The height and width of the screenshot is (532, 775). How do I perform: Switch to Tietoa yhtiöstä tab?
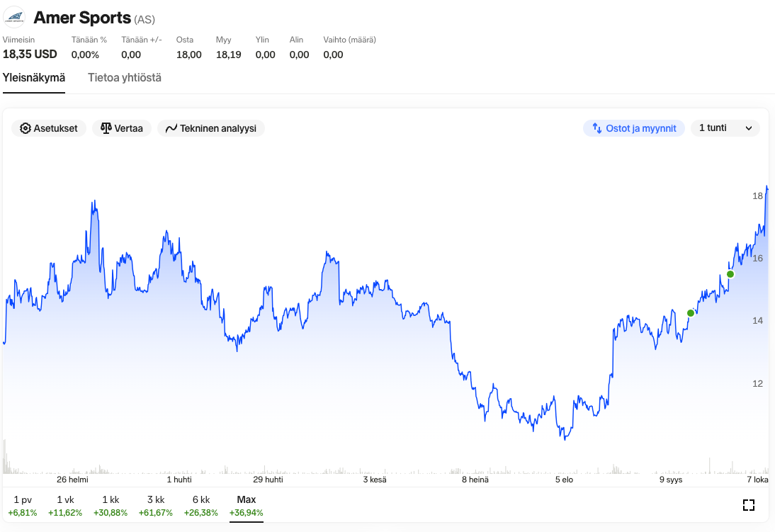click(x=125, y=78)
